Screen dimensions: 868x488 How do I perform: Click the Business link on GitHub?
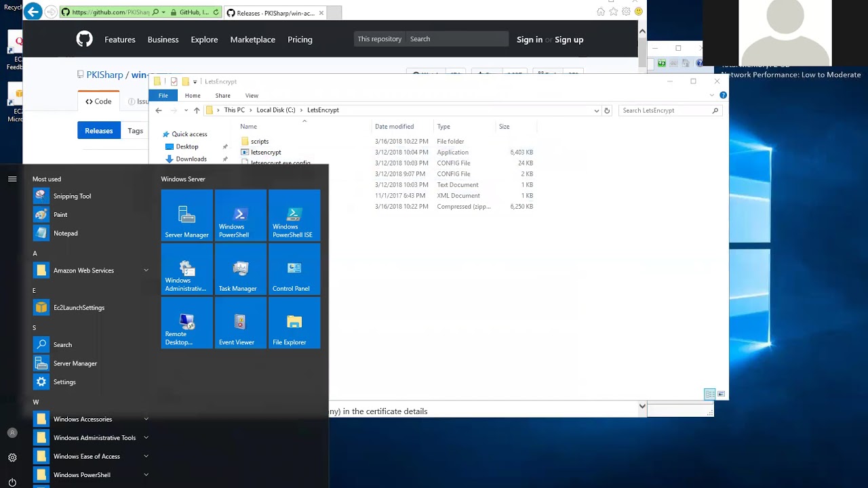click(163, 39)
